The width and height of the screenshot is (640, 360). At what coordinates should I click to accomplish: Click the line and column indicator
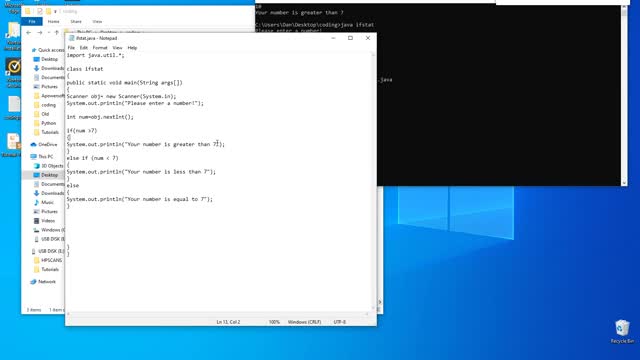tap(228, 322)
